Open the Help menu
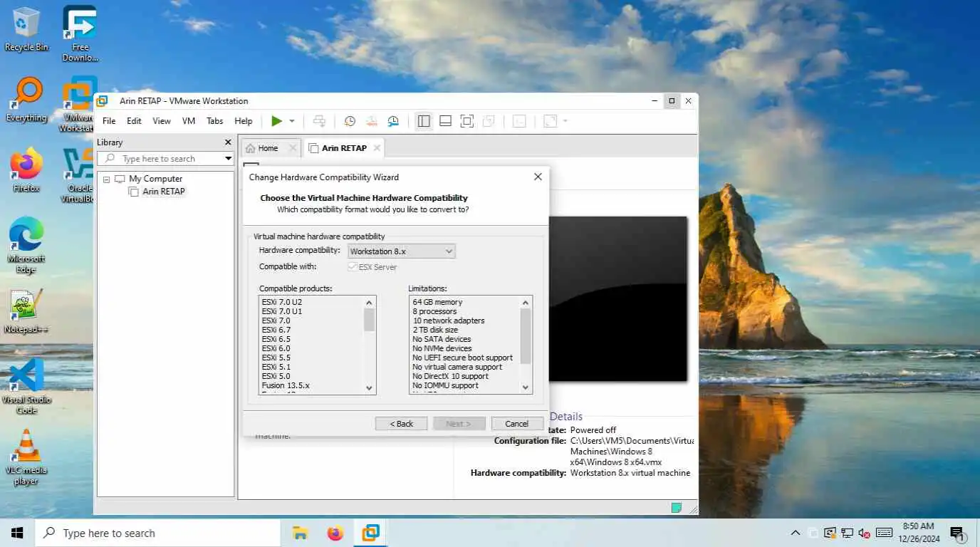This screenshot has width=980, height=547. [244, 121]
